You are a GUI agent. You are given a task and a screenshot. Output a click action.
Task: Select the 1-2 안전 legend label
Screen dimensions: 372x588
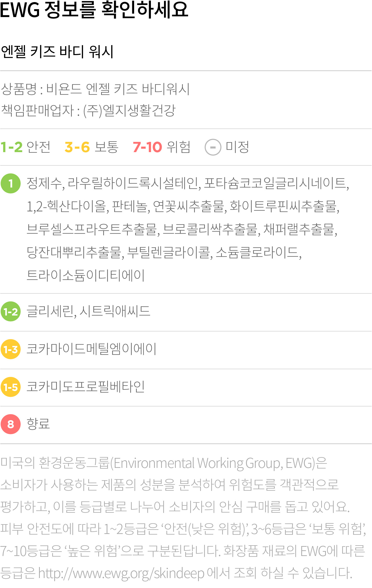tap(25, 147)
